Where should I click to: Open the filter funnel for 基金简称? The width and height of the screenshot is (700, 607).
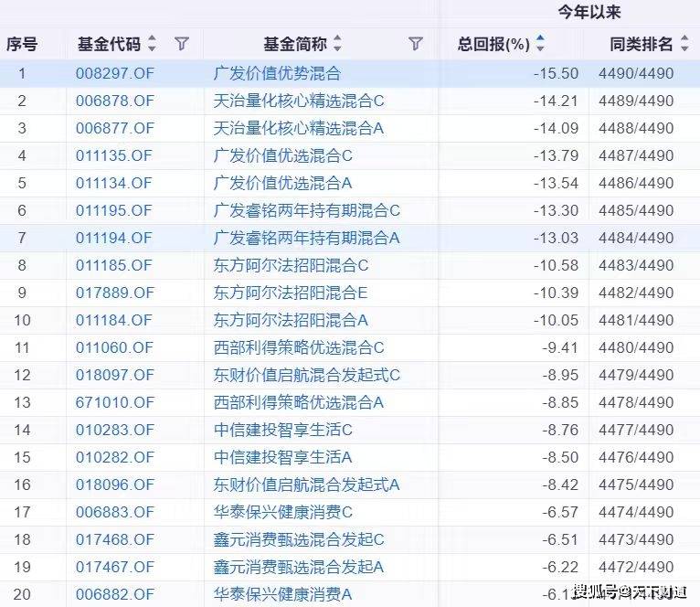point(416,44)
